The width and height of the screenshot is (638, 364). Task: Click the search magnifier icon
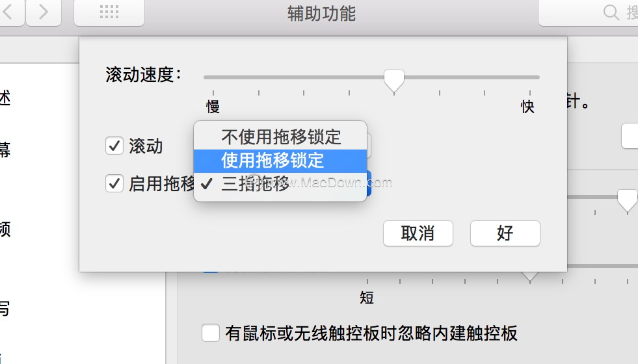point(611,12)
